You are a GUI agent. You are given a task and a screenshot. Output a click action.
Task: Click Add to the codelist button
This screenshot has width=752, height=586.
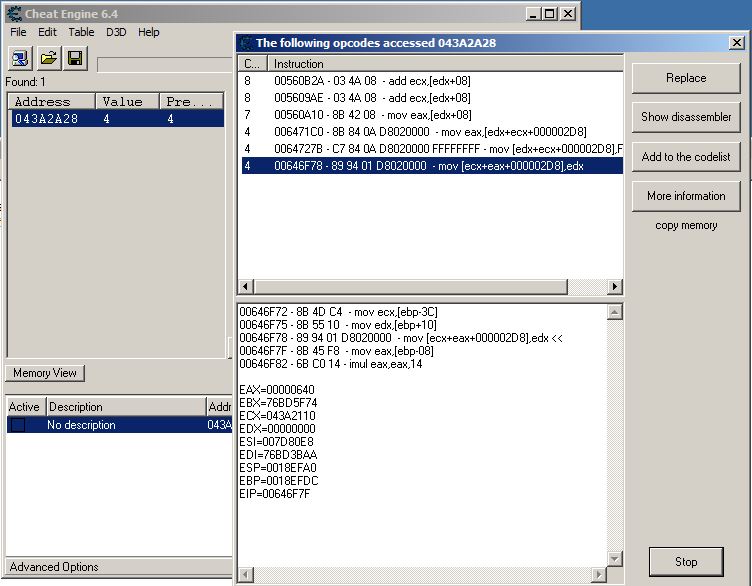tap(686, 157)
